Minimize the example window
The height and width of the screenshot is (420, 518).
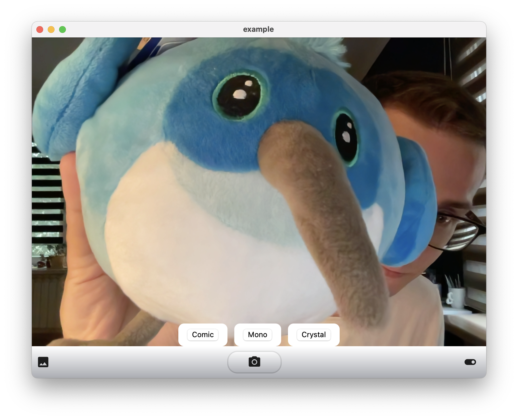51,30
